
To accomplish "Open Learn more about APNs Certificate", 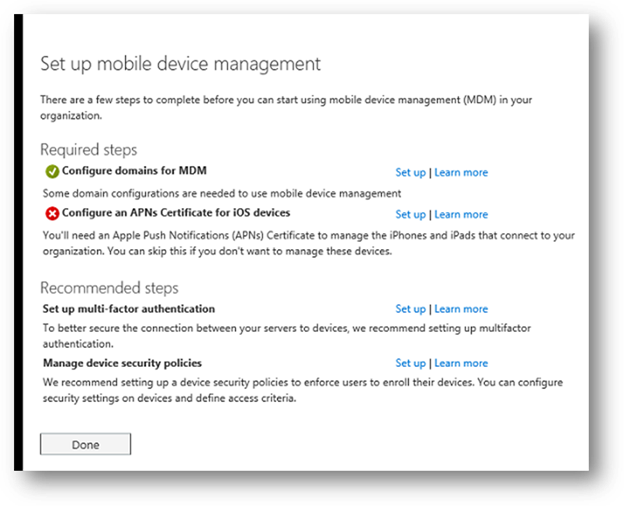I will pos(461,214).
